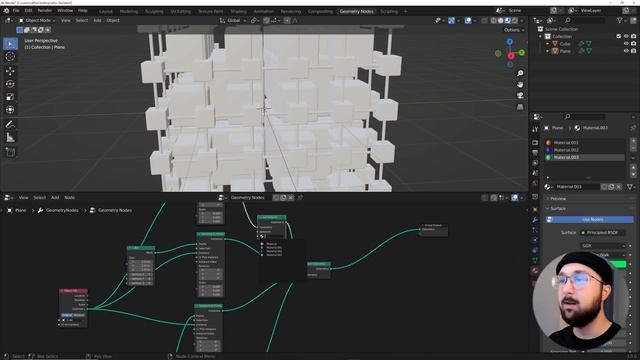The image size is (640, 360).
Task: Toggle X-ray mode in viewport
Action: click(x=484, y=20)
